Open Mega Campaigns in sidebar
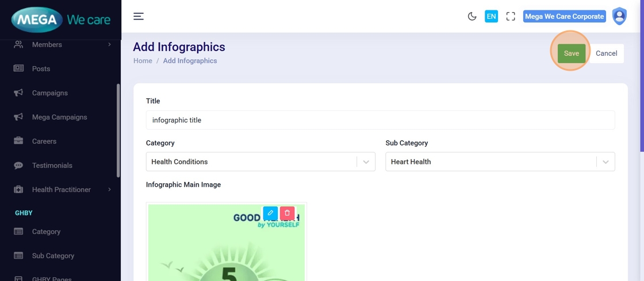This screenshot has height=281, width=644. tap(59, 117)
